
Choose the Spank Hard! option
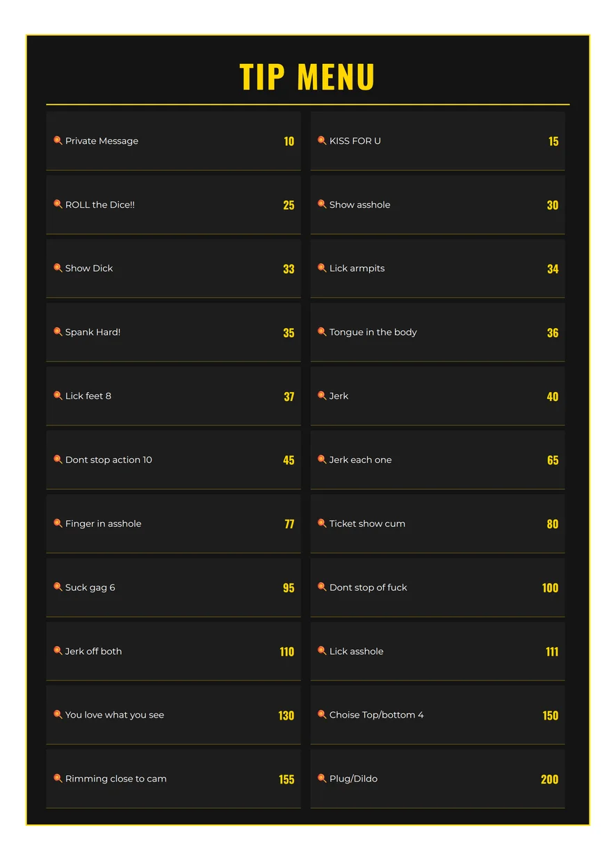tap(173, 332)
